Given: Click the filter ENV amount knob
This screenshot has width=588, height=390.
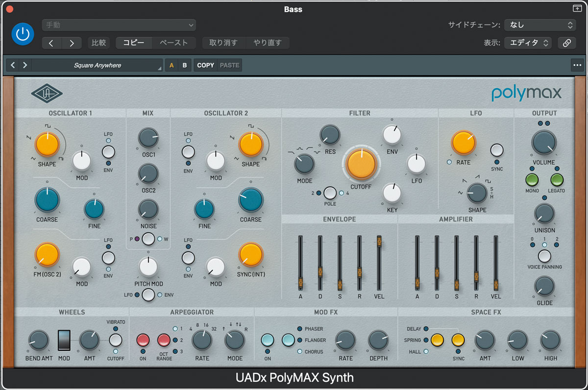Looking at the screenshot, I should [x=392, y=134].
